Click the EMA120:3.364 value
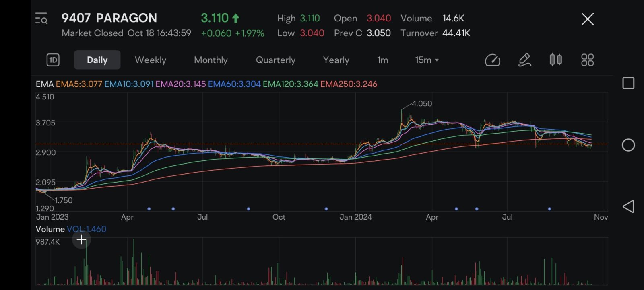The height and width of the screenshot is (290, 644). [x=291, y=84]
